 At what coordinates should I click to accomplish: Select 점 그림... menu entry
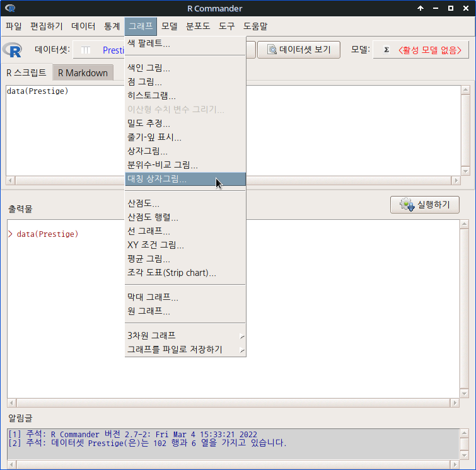tap(185, 82)
